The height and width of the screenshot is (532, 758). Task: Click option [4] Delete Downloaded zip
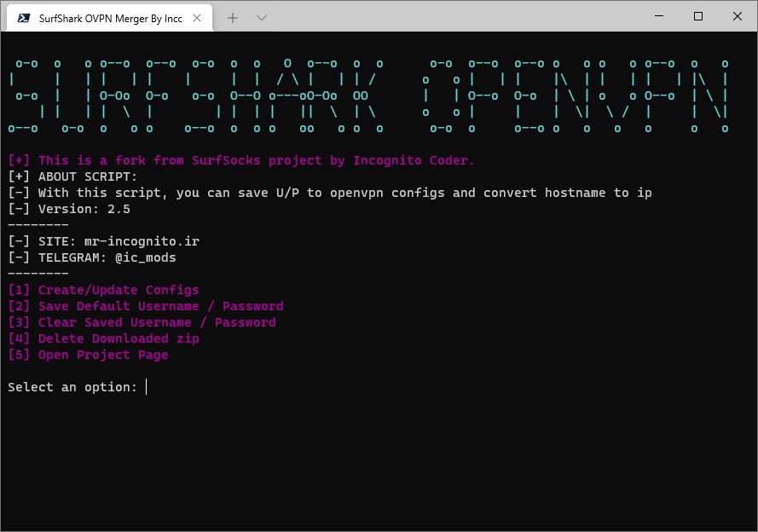click(x=103, y=338)
